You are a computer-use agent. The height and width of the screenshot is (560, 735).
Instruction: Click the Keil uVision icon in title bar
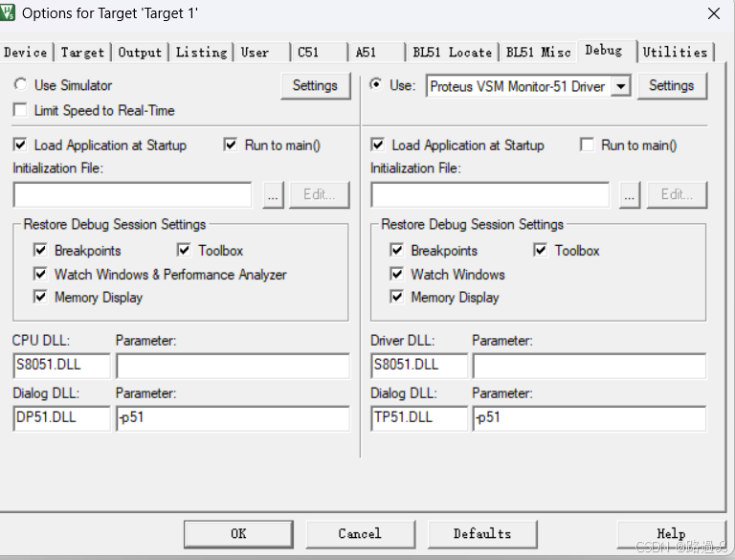pos(7,12)
